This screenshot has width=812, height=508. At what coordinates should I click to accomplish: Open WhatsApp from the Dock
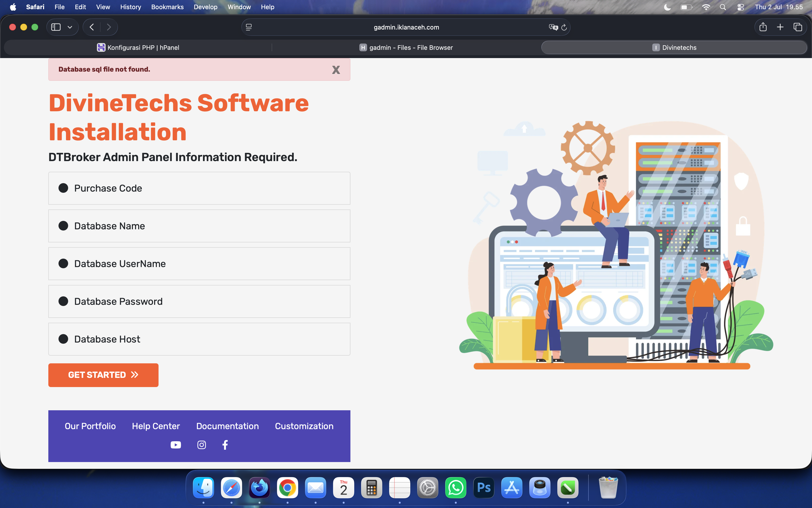point(456,487)
